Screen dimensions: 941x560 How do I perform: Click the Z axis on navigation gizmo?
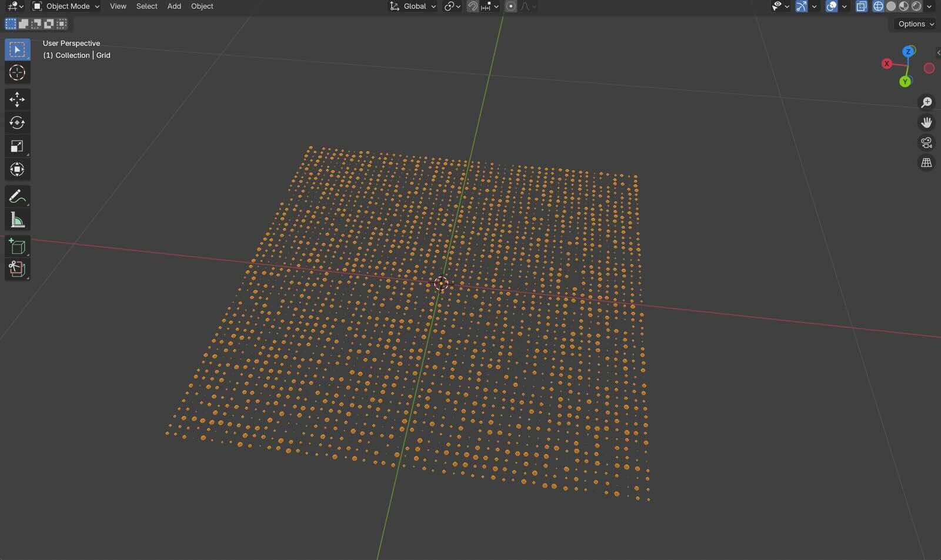[x=908, y=52]
